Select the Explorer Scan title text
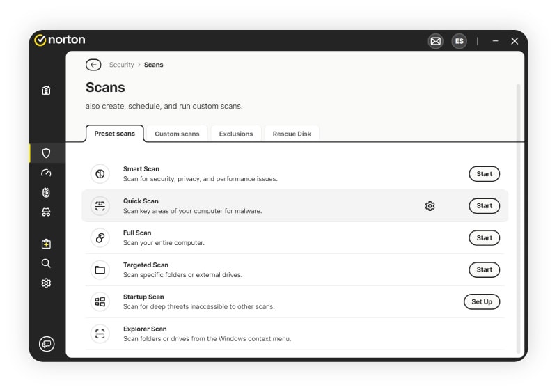This screenshot has height=392, width=557. click(x=145, y=329)
